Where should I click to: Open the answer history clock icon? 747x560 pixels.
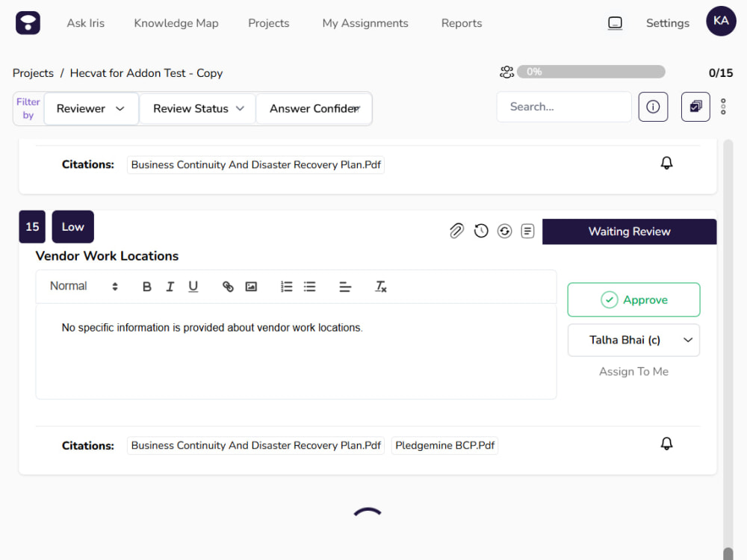point(480,231)
